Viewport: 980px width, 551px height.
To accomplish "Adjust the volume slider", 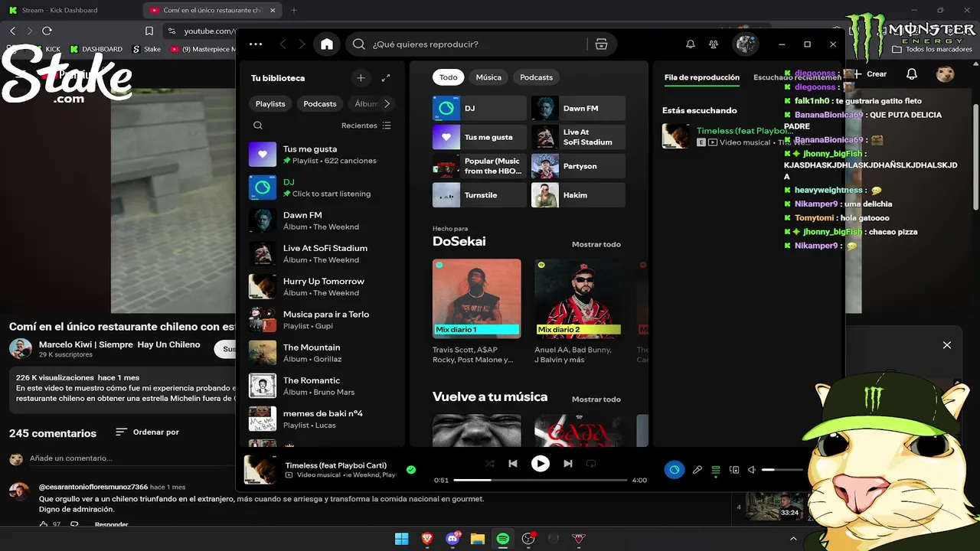I will (x=782, y=470).
